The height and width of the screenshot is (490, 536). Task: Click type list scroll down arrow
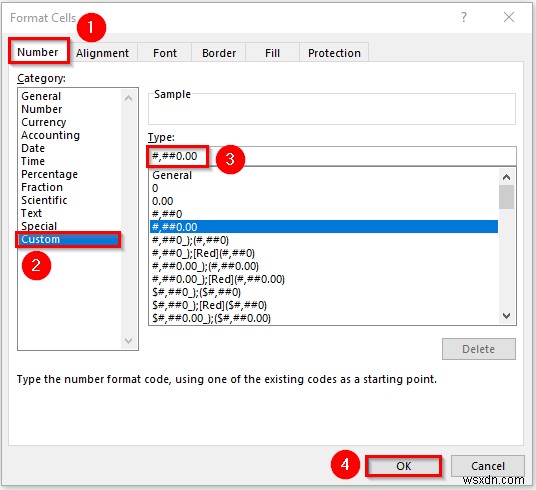tap(506, 316)
